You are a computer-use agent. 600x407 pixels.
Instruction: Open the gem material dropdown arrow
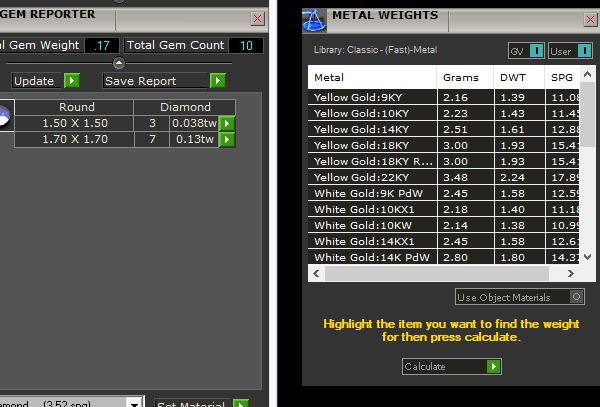[x=134, y=402]
